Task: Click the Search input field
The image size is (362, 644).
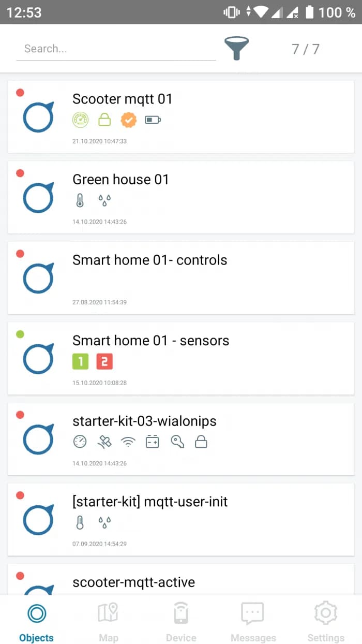Action: 116,49
